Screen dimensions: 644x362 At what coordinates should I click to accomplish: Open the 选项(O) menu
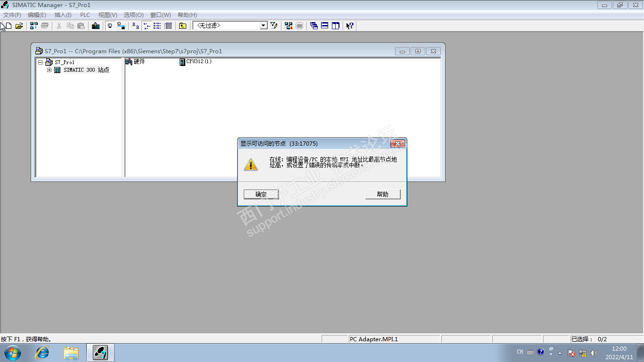tap(134, 15)
